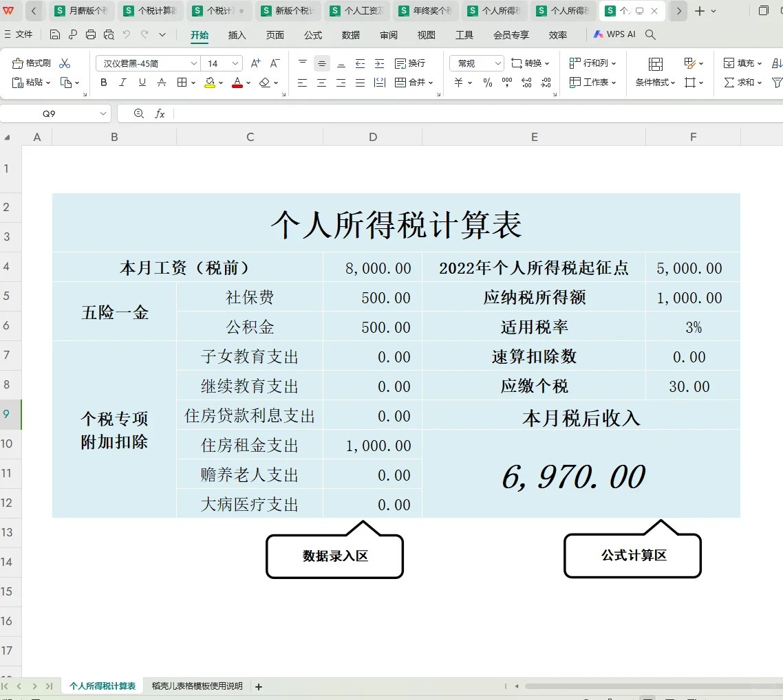Click the increase font size icon
This screenshot has height=700, width=783.
point(255,63)
